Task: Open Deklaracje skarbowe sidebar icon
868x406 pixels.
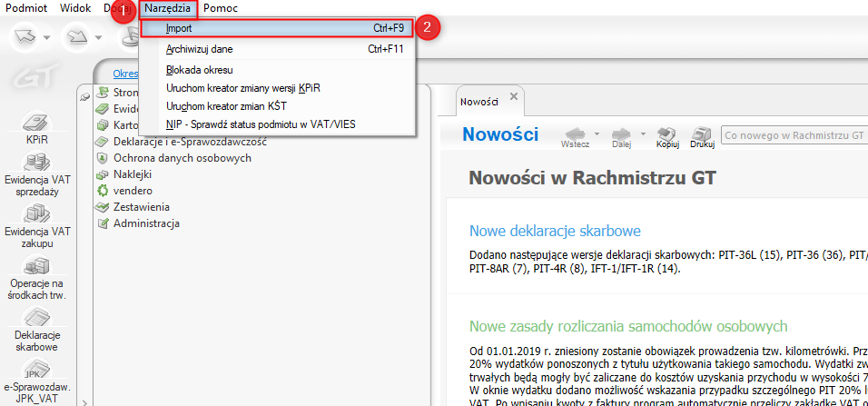Action: (36, 330)
